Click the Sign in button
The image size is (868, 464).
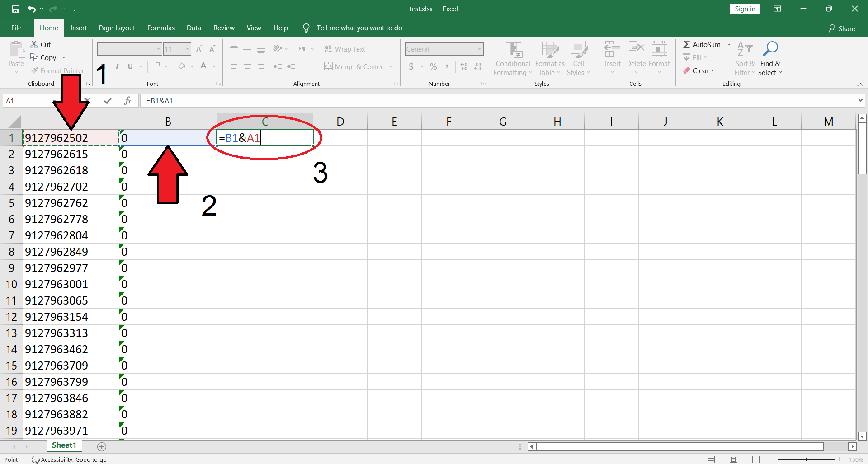click(745, 9)
